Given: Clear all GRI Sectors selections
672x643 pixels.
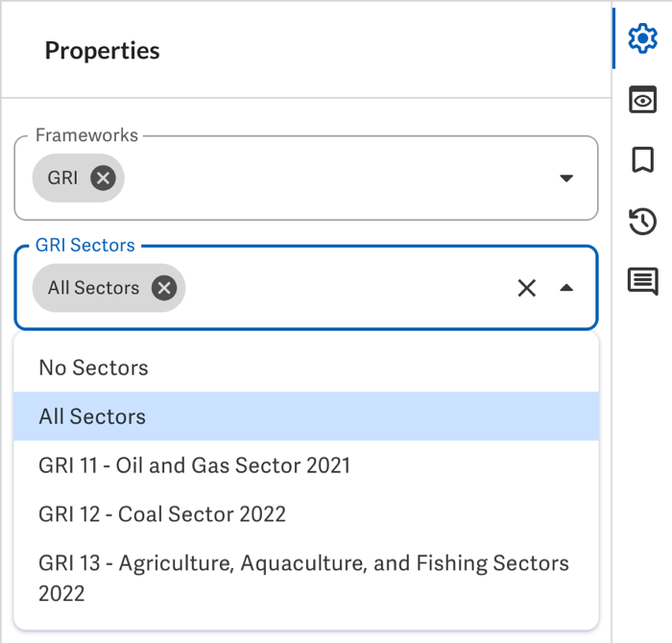Looking at the screenshot, I should (527, 288).
